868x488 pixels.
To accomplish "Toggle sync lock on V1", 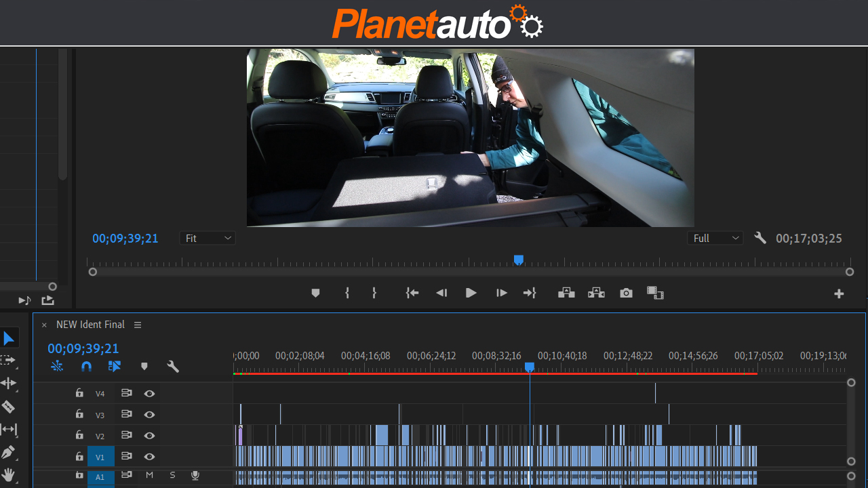I will [x=126, y=457].
